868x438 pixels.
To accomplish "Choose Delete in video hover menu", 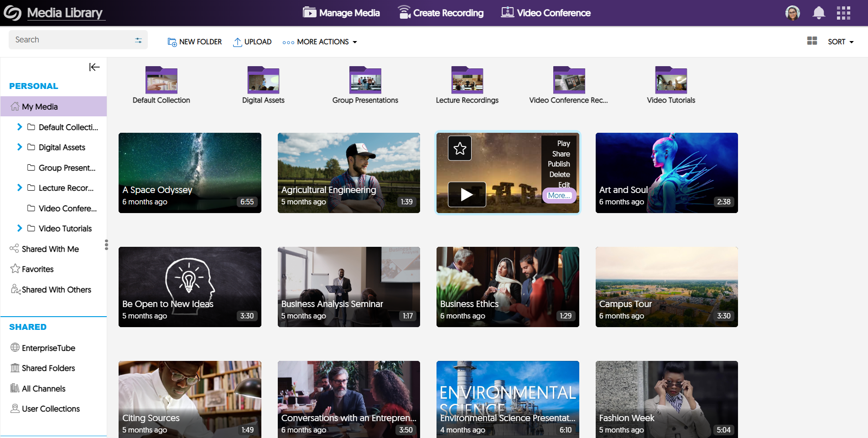I will 559,174.
